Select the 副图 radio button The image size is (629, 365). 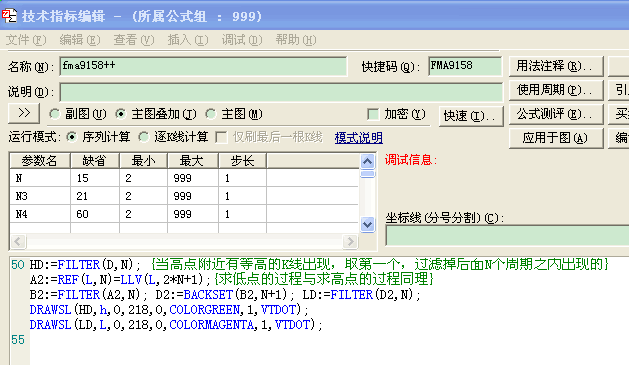click(55, 114)
